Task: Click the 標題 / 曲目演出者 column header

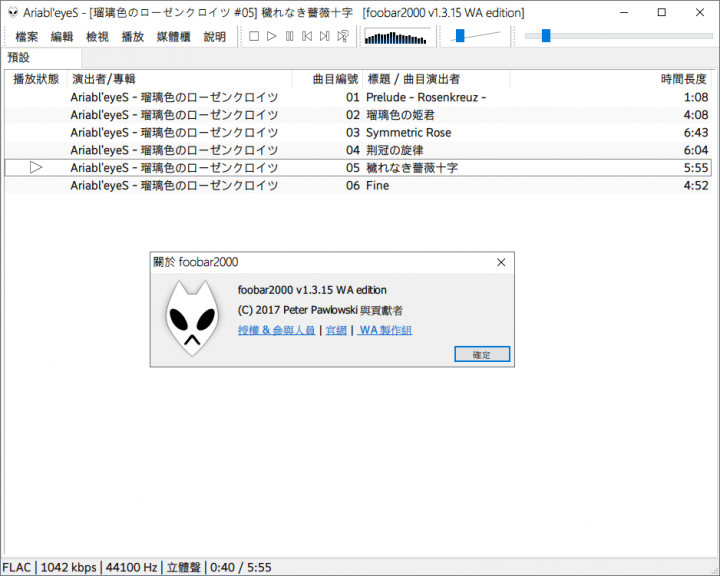Action: click(x=436, y=79)
